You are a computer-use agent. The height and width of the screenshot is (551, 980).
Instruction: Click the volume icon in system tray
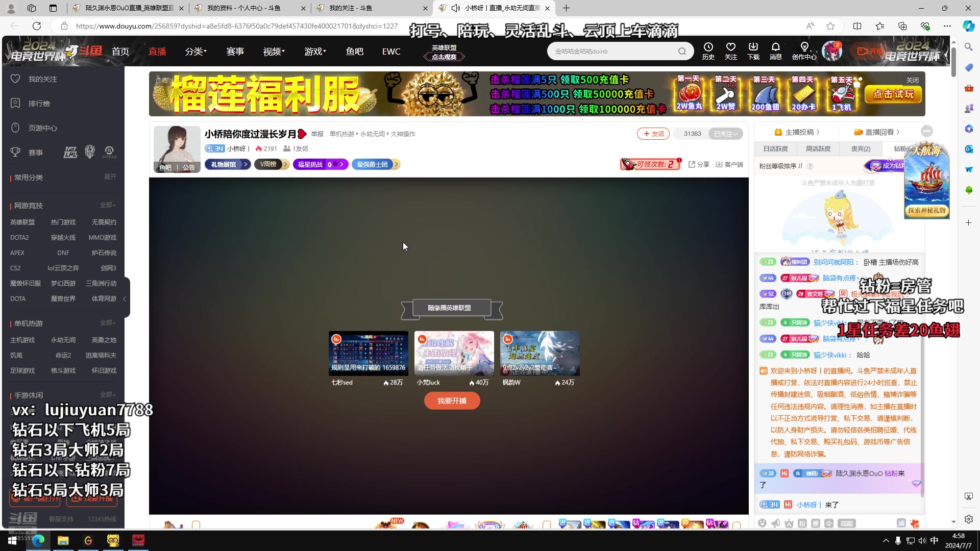(922, 541)
